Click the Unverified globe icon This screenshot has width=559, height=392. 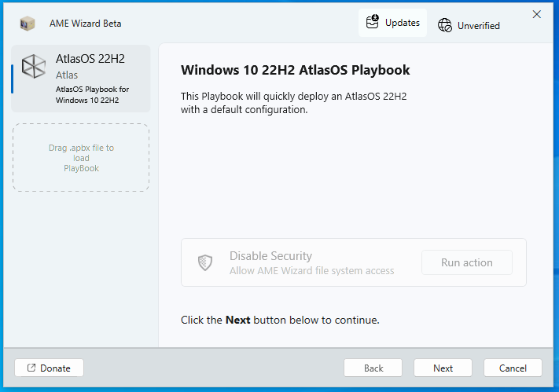(x=445, y=25)
